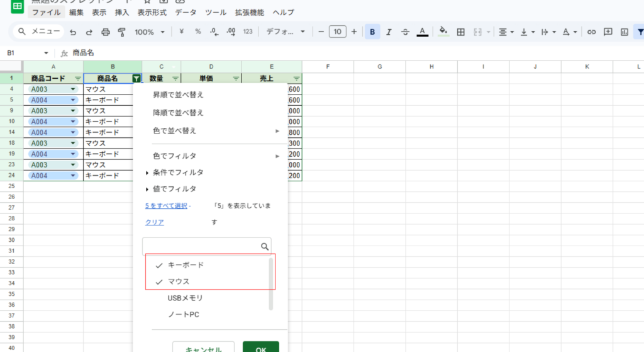Open the 100% zoom dropdown
The image size is (644, 352).
150,32
